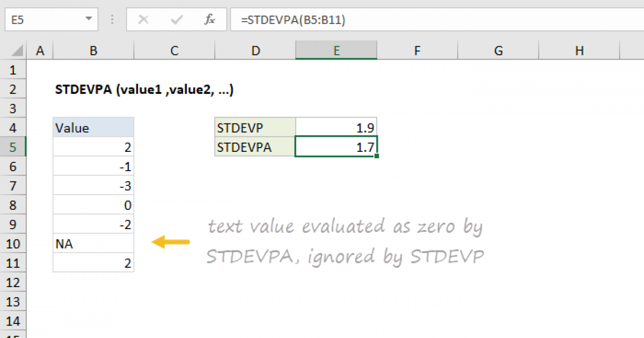Viewport: 644px width, 338px height.
Task: Click the yellow arrow shape pointing at row 10
Action: point(172,243)
